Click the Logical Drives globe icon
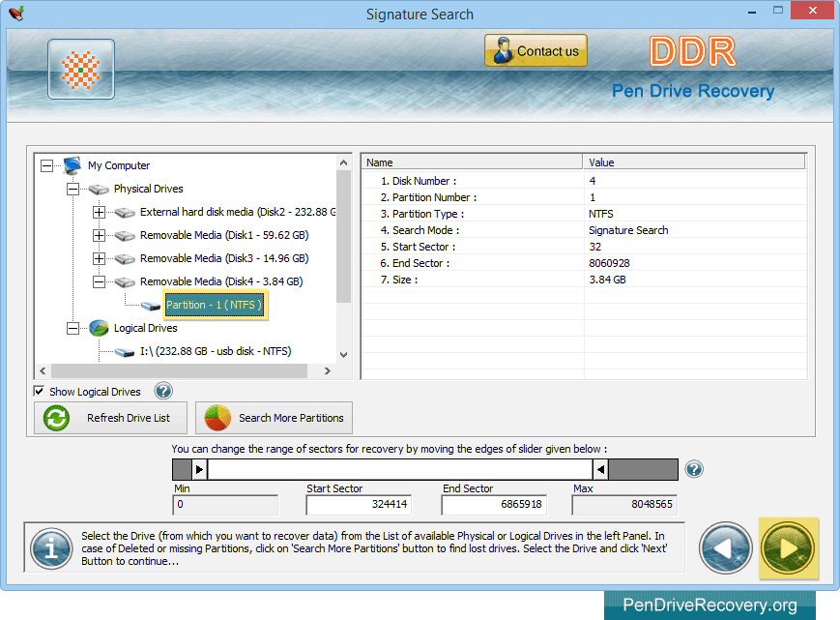 tap(99, 328)
